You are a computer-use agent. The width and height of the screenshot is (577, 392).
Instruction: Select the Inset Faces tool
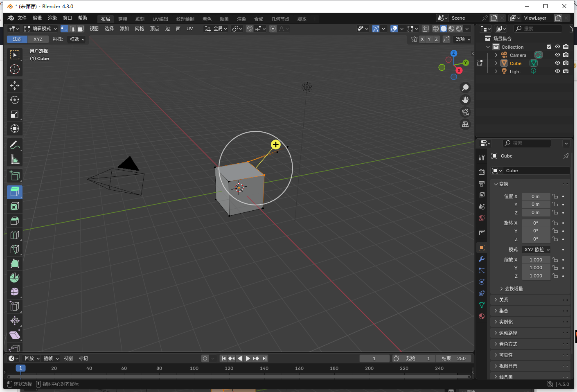(15, 206)
